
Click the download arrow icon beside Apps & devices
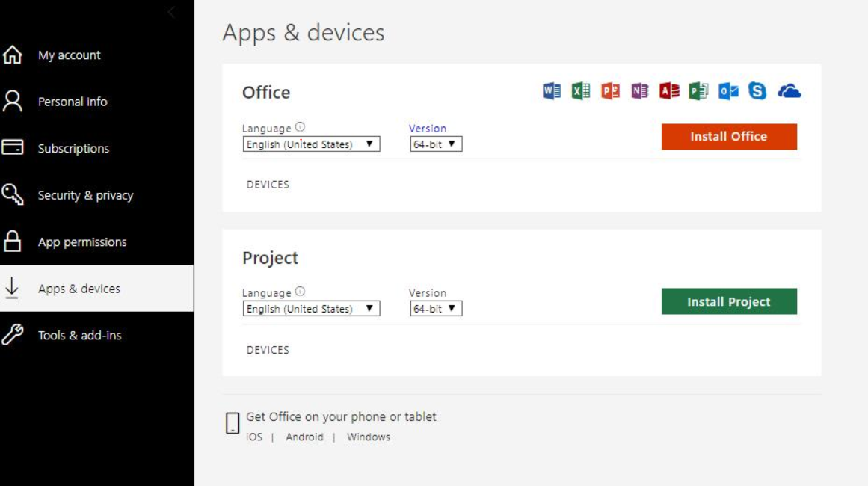pyautogui.click(x=12, y=288)
